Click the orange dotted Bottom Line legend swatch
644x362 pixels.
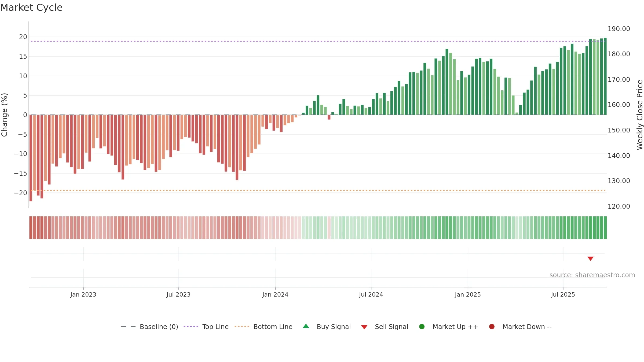click(242, 327)
